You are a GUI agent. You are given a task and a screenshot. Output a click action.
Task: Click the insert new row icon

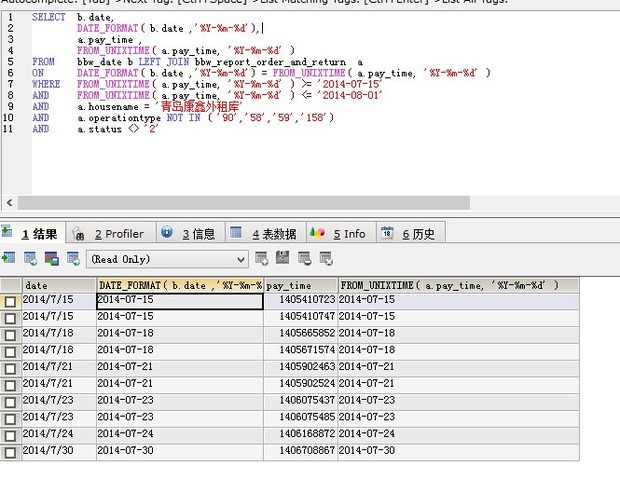(x=262, y=259)
